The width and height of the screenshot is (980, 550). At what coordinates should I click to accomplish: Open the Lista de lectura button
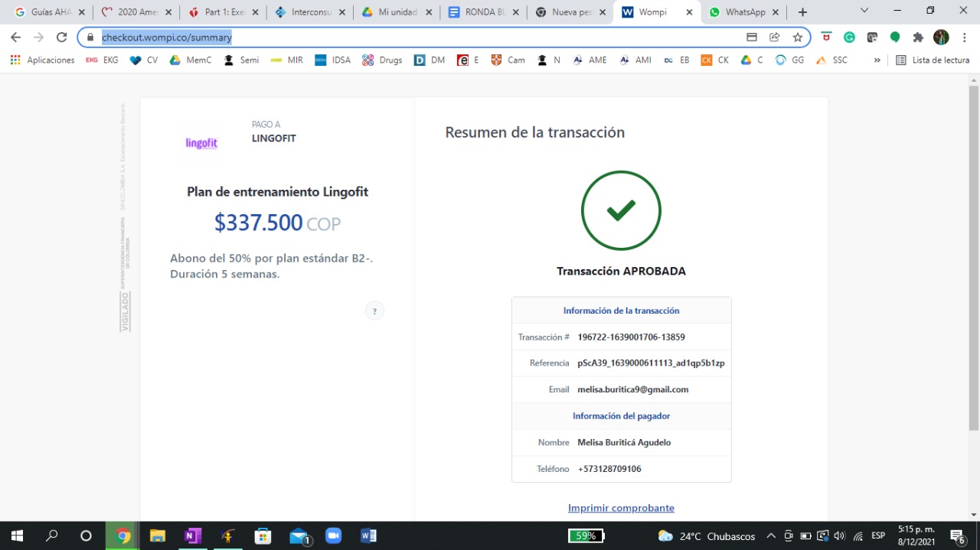[x=933, y=60]
